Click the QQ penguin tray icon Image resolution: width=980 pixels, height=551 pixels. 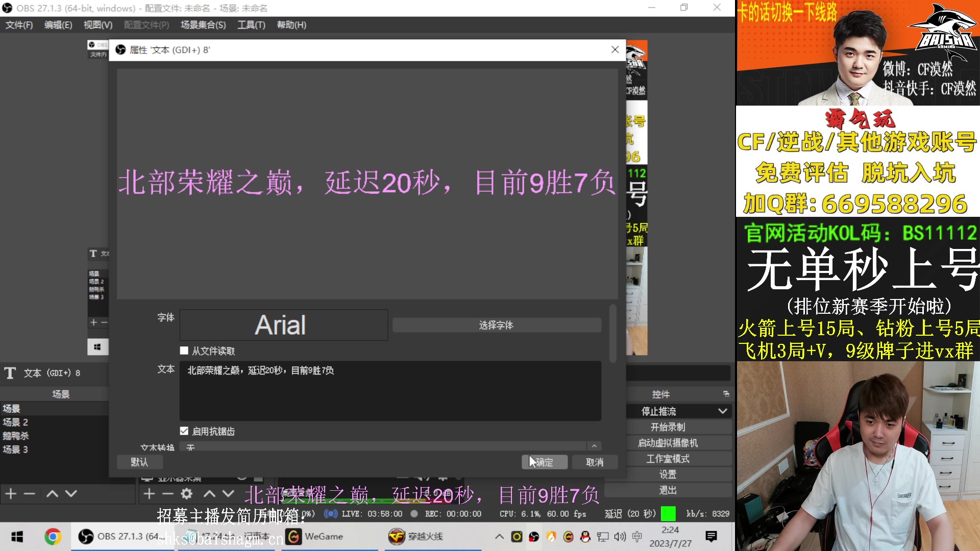coord(585,537)
